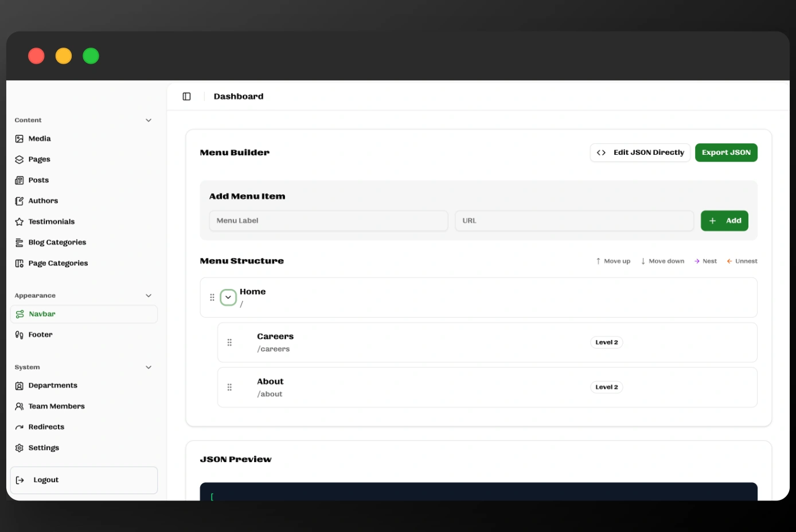The height and width of the screenshot is (532, 796).
Task: Click the Testimonials star icon
Action: click(19, 222)
